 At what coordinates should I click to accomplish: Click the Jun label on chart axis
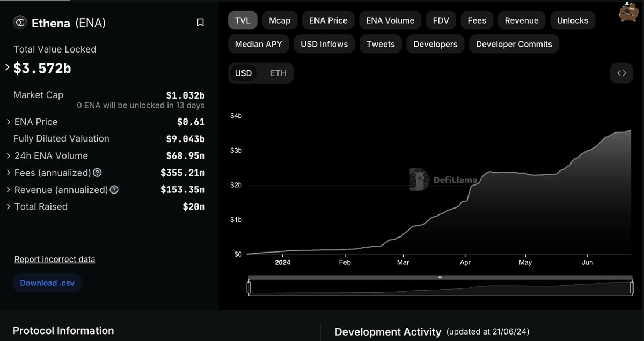pyautogui.click(x=588, y=263)
